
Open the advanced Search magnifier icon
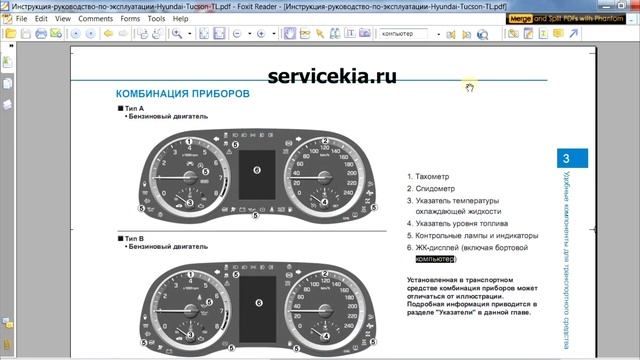click(482, 34)
